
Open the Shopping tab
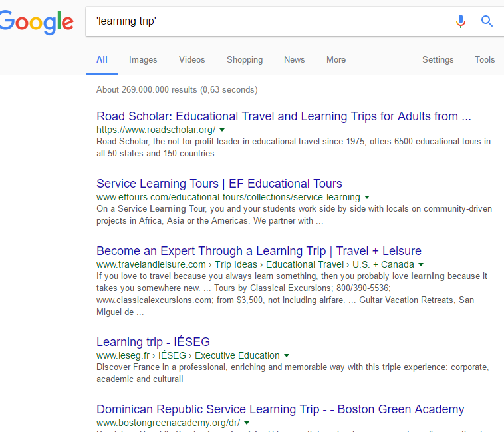245,59
